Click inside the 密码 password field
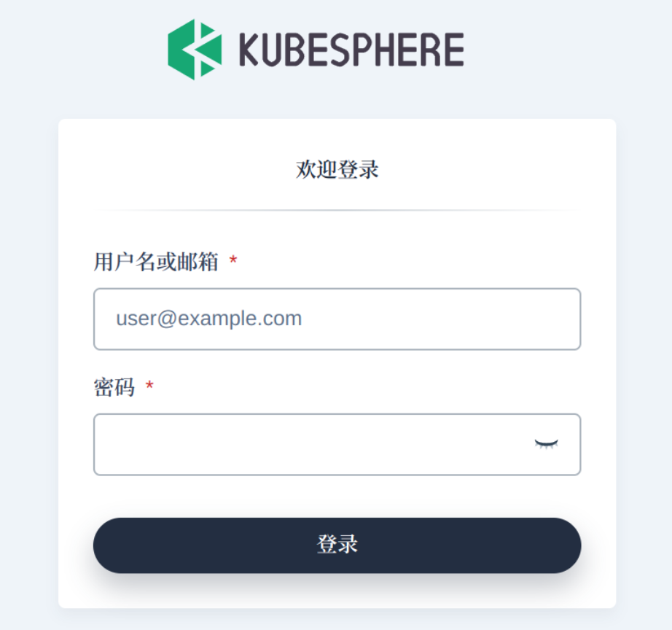Viewport: 672px width, 630px height. [x=337, y=444]
